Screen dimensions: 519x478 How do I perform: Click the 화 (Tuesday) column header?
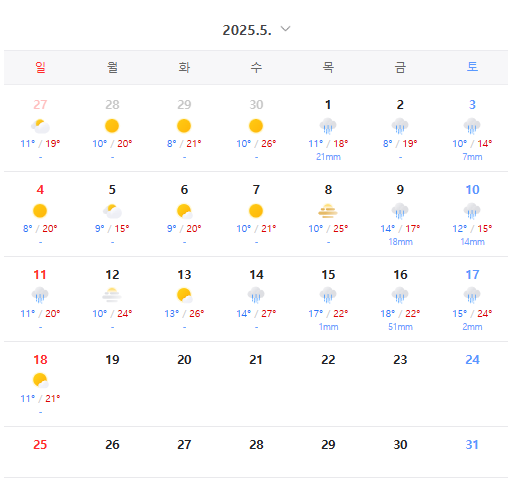[x=184, y=67]
